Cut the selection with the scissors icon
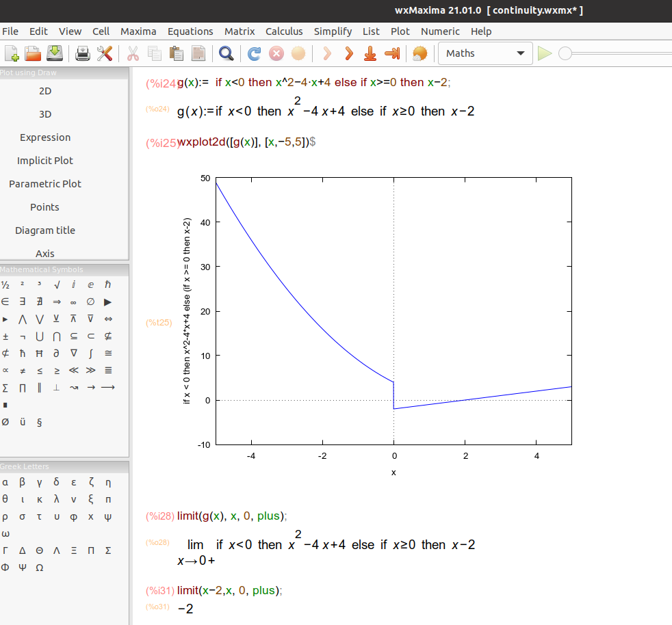The image size is (672, 625). point(132,53)
